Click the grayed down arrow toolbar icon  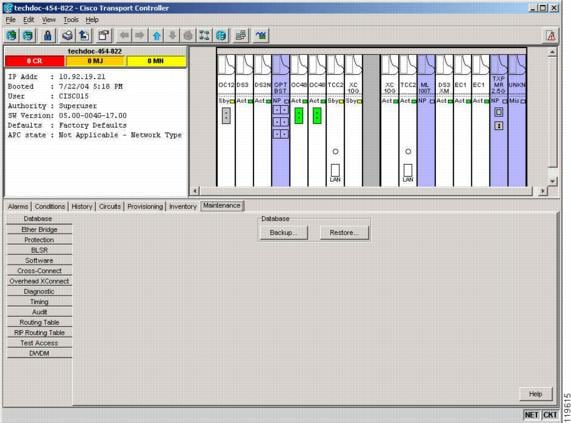(172, 35)
